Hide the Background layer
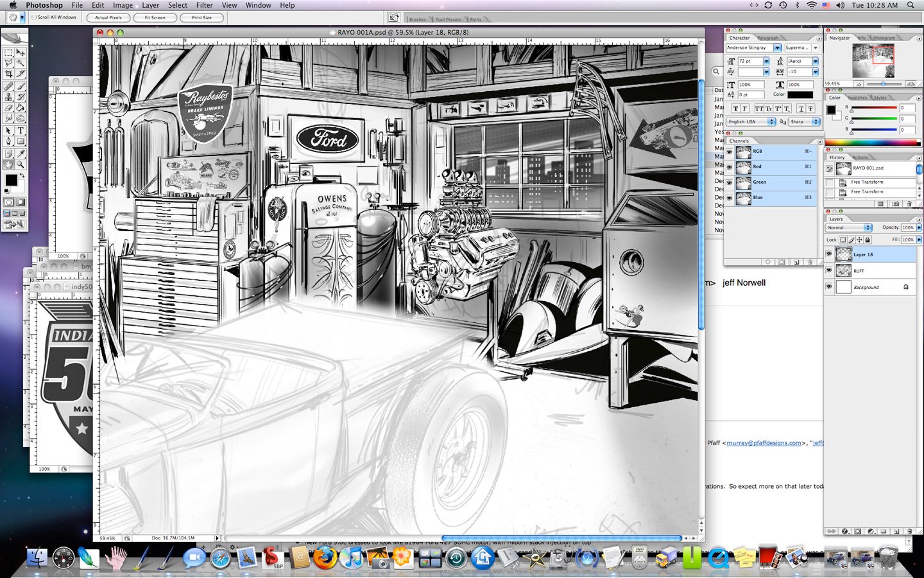 829,287
